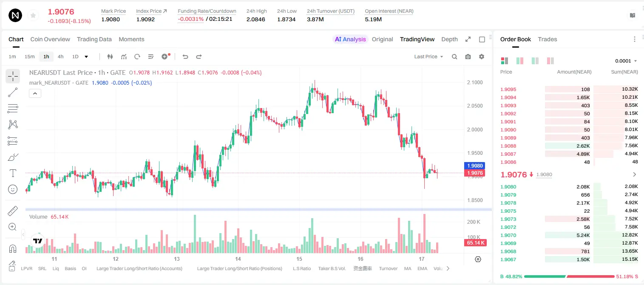The image size is (644, 285).
Task: Collapse the indicator legend chevron
Action: pyautogui.click(x=35, y=94)
